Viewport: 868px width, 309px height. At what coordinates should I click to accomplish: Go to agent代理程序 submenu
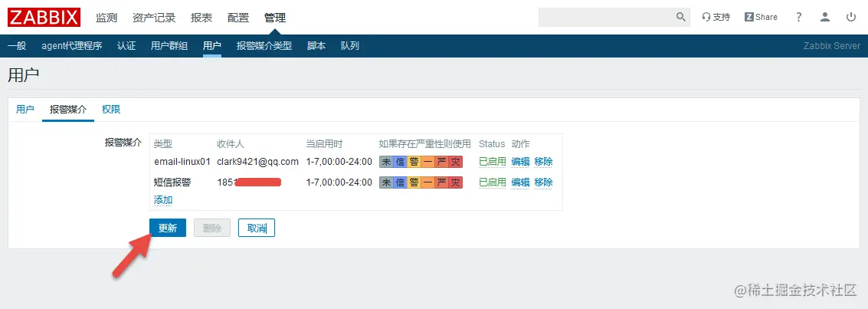(x=72, y=46)
